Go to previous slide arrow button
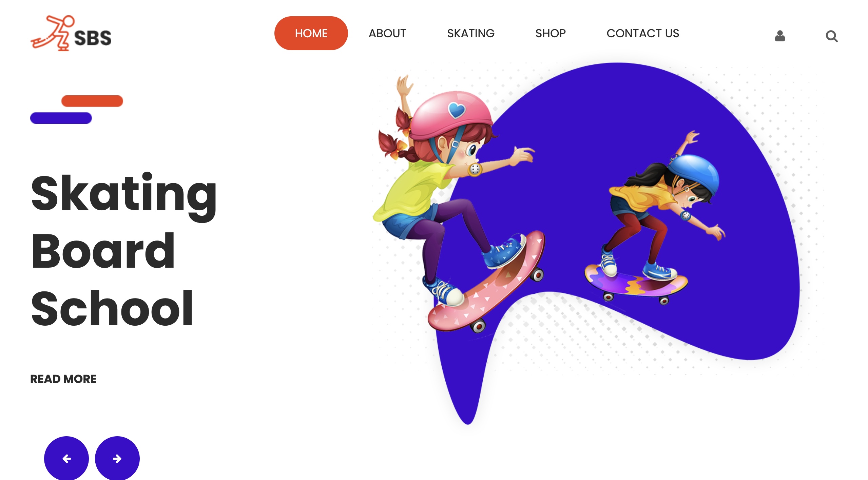 (66, 458)
